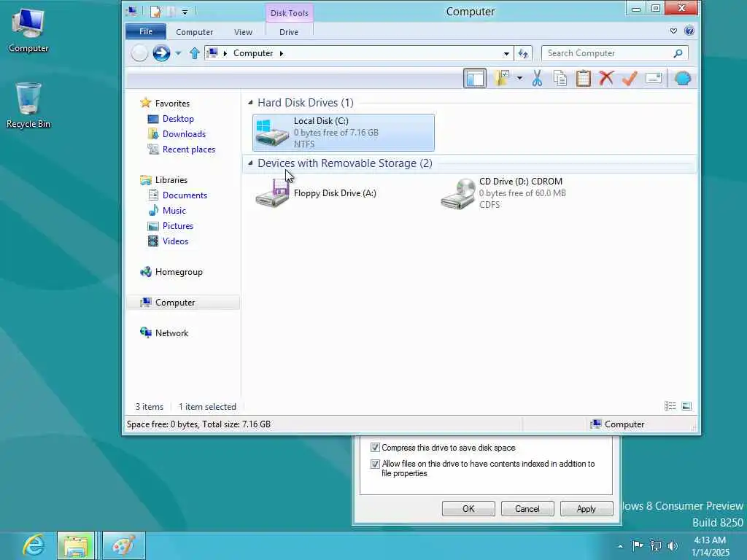
Task: Click the clipboard Paste icon
Action: point(583,78)
